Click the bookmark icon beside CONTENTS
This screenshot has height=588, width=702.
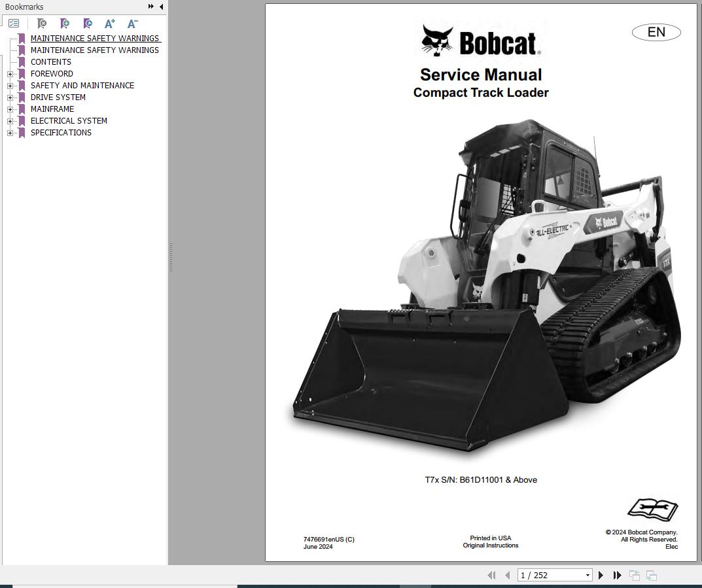point(22,61)
